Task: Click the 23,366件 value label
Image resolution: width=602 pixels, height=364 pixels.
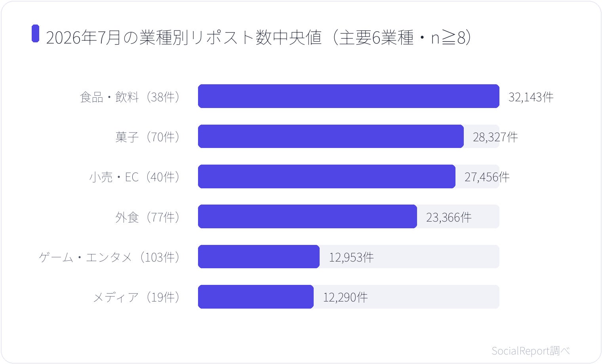Action: point(449,217)
